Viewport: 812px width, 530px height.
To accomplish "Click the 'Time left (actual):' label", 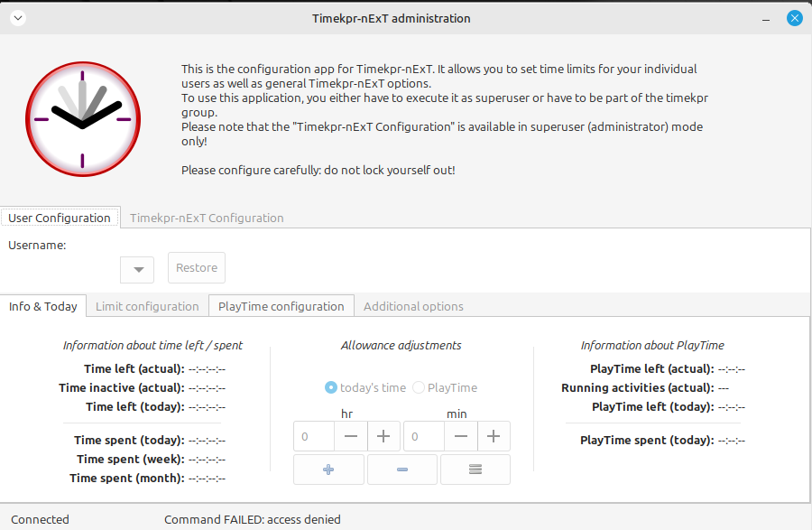I will tap(134, 369).
